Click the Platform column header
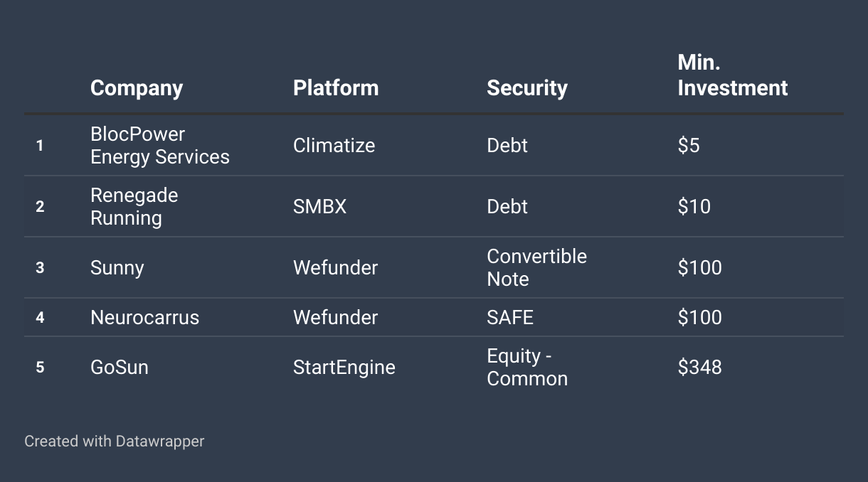 click(x=336, y=88)
